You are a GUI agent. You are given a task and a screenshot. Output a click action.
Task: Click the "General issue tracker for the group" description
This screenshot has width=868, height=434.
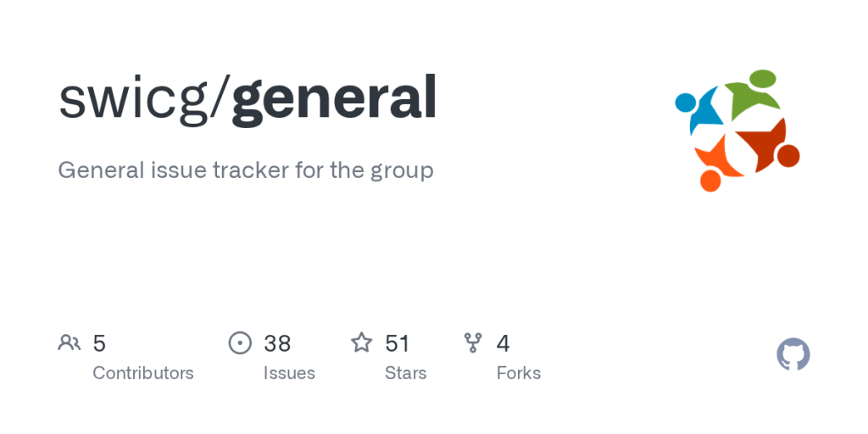(246, 170)
